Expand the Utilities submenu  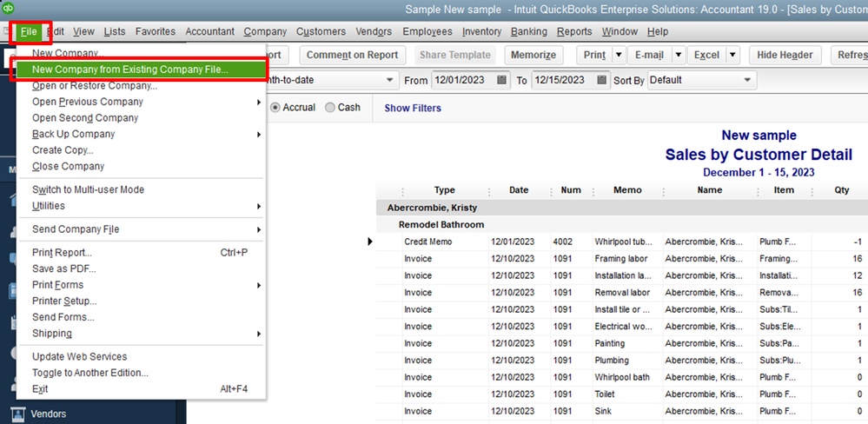259,207
